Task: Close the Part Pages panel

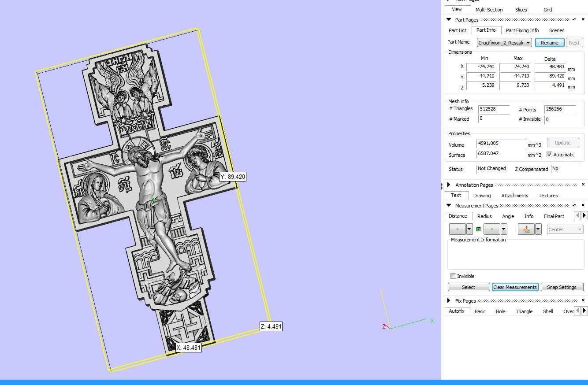Action: [583, 19]
